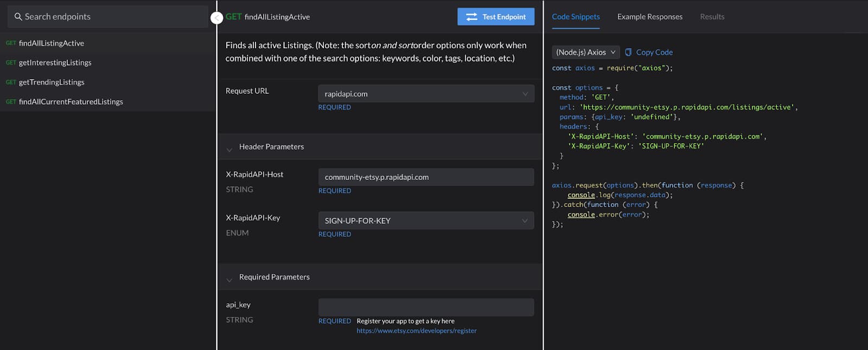Switch to the Example Responses tab
The width and height of the screenshot is (868, 350).
649,17
